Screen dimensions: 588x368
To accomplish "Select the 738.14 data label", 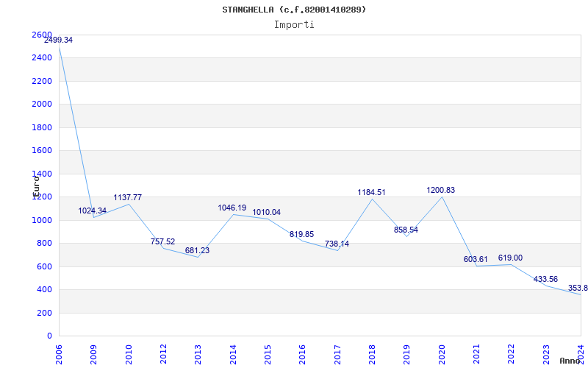I will tap(337, 244).
